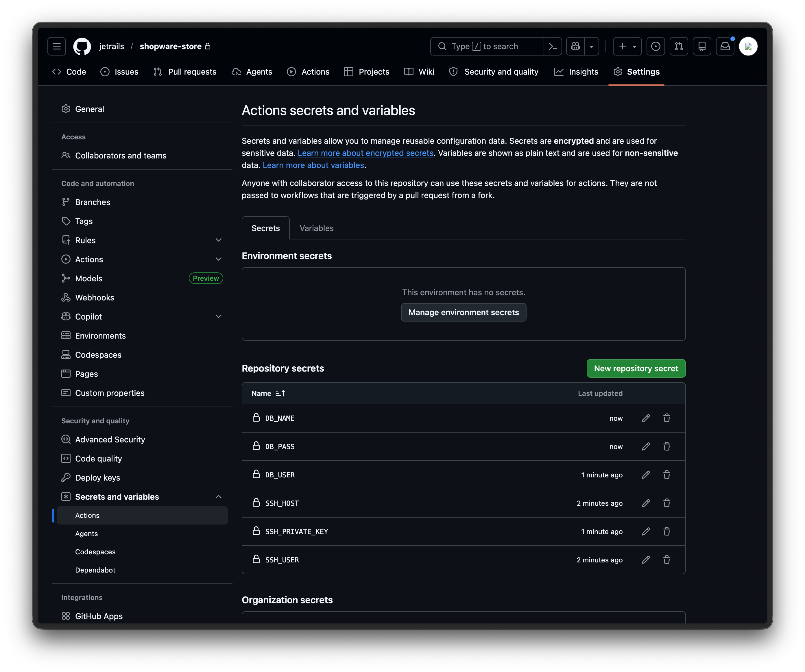Open the Copilot dropdown arrow

pos(592,46)
